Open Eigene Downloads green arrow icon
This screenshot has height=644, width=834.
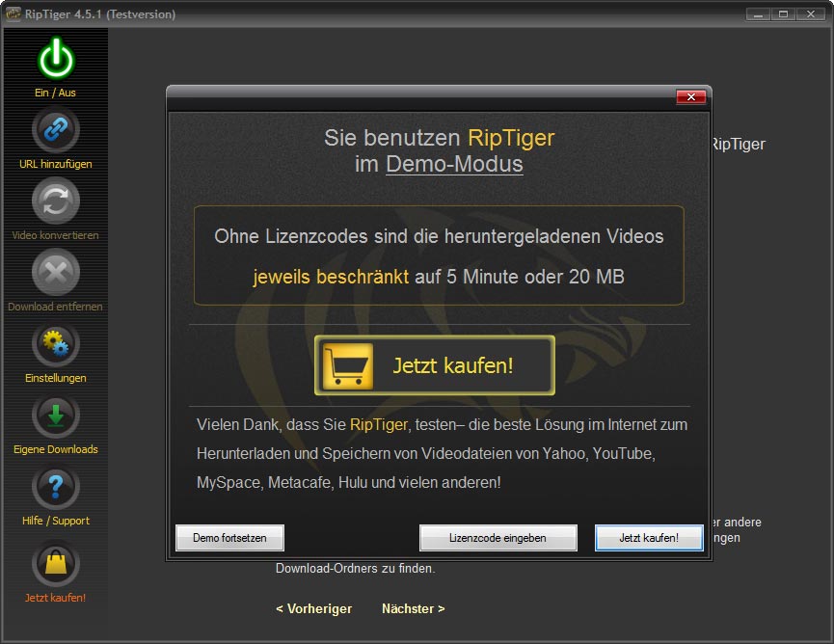(x=55, y=416)
